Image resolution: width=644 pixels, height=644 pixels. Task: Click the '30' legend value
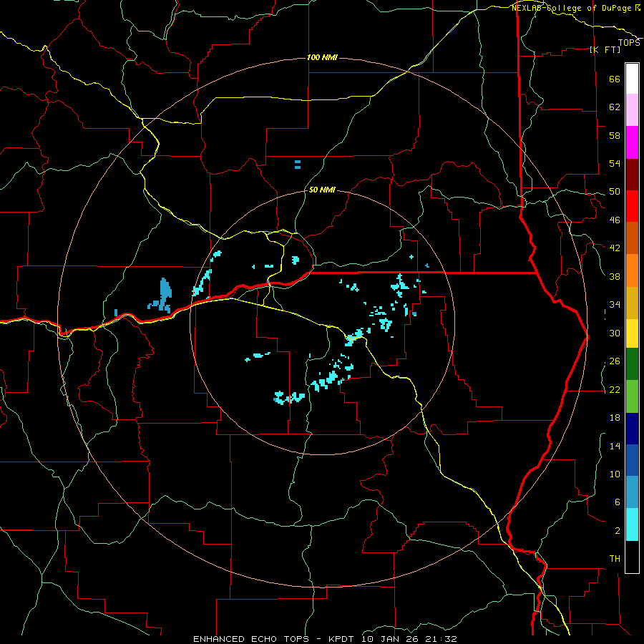coord(615,333)
